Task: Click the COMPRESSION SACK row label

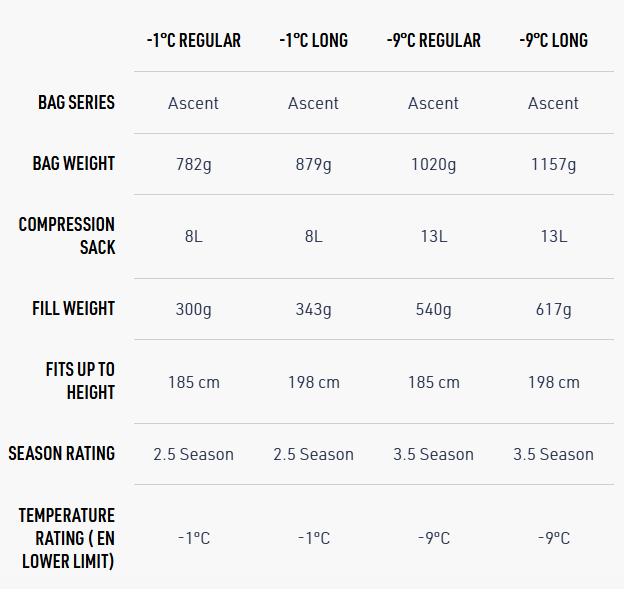Action: [x=67, y=235]
